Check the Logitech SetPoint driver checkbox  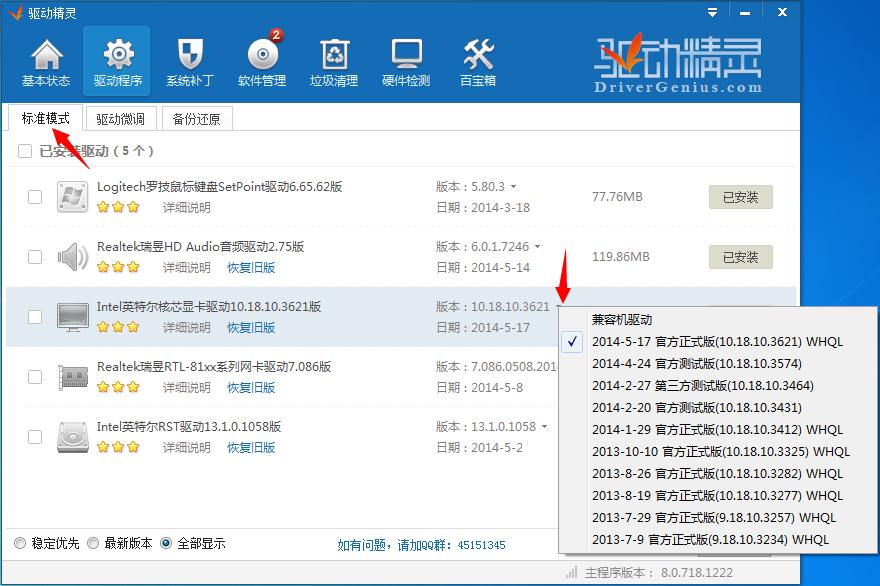tap(35, 197)
